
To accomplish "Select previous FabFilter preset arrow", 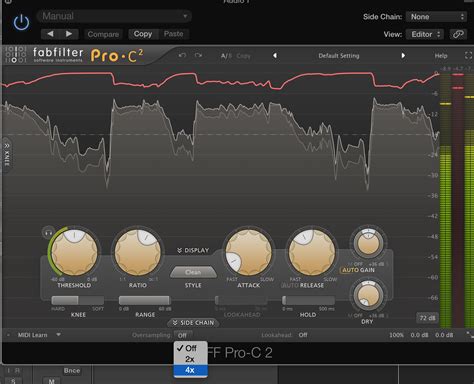I will click(275, 56).
